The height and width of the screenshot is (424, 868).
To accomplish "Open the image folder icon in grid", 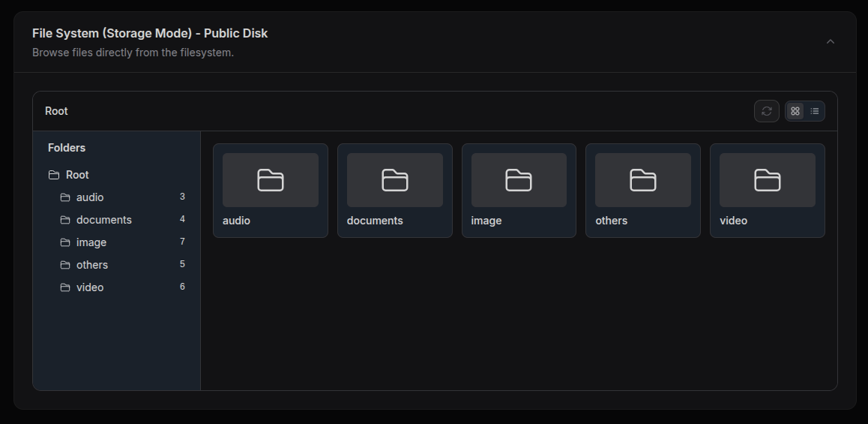I will 519,180.
